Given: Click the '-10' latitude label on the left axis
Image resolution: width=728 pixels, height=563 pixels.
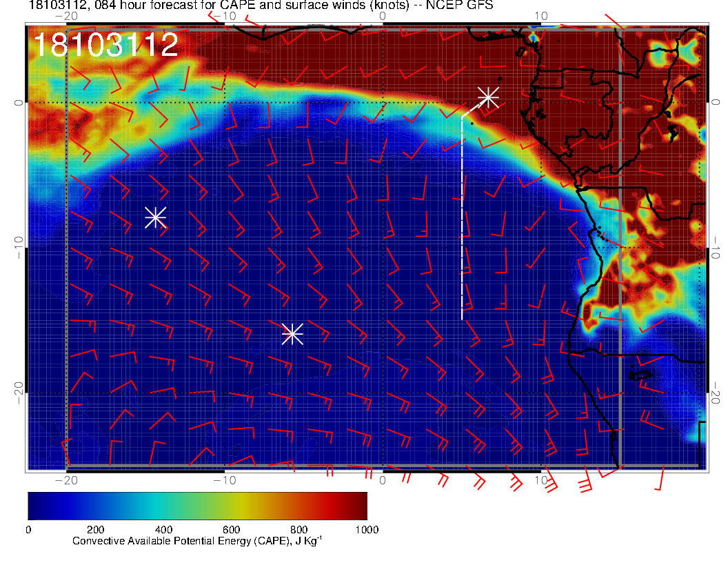Looking at the screenshot, I should click(x=19, y=248).
